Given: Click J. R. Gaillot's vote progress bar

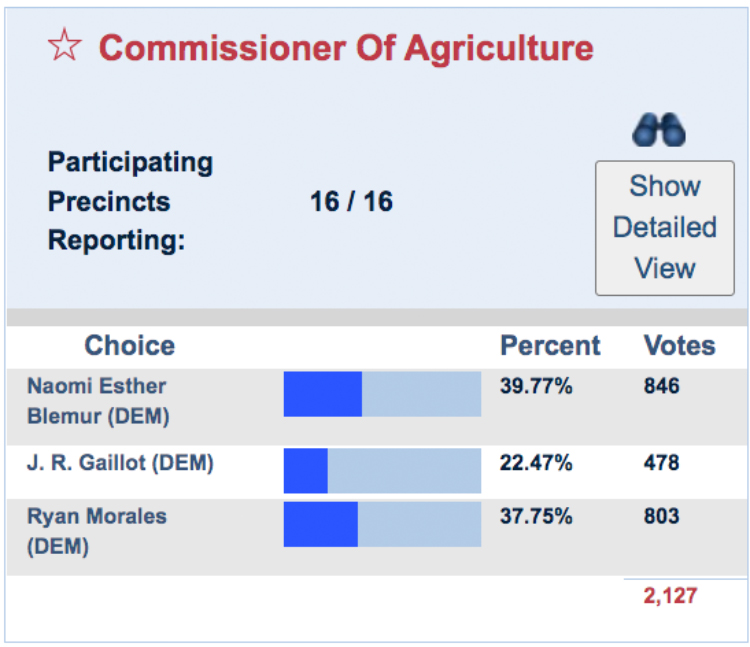Looking at the screenshot, I should pos(382,471).
